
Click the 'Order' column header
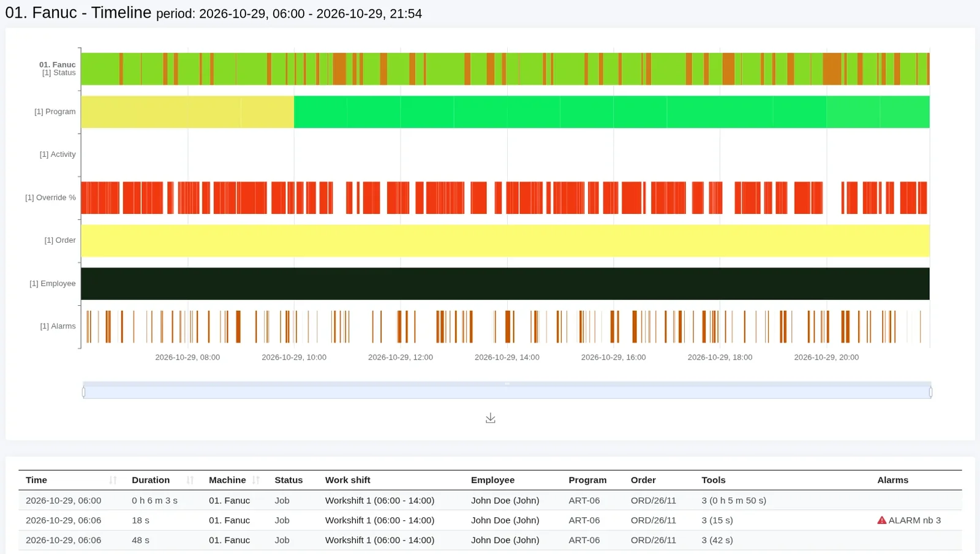(x=643, y=480)
